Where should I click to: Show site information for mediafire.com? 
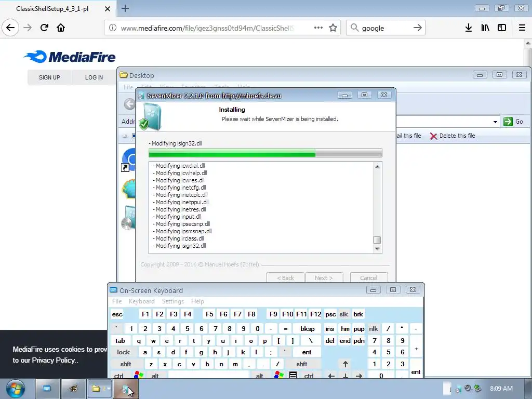coord(113,28)
